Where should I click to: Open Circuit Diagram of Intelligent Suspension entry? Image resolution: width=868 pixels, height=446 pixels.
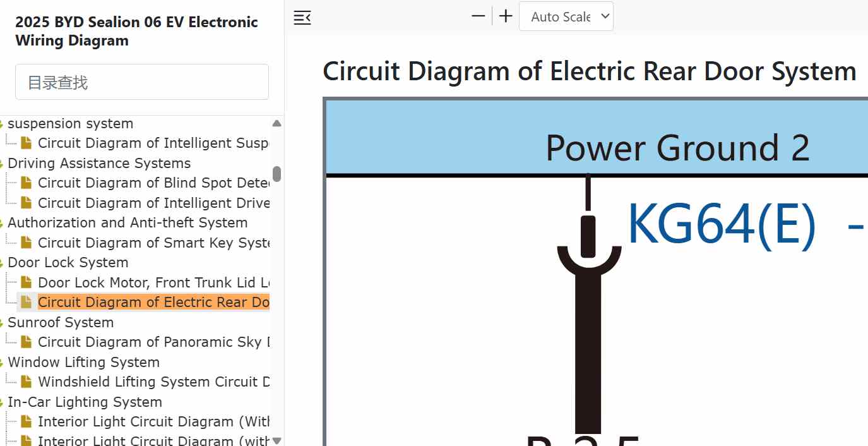click(x=154, y=143)
